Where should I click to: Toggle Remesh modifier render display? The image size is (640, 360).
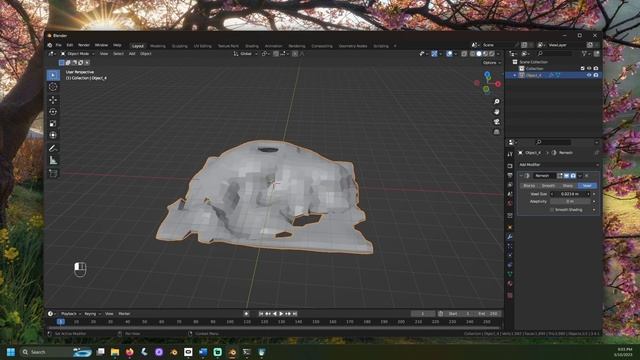pyautogui.click(x=573, y=176)
